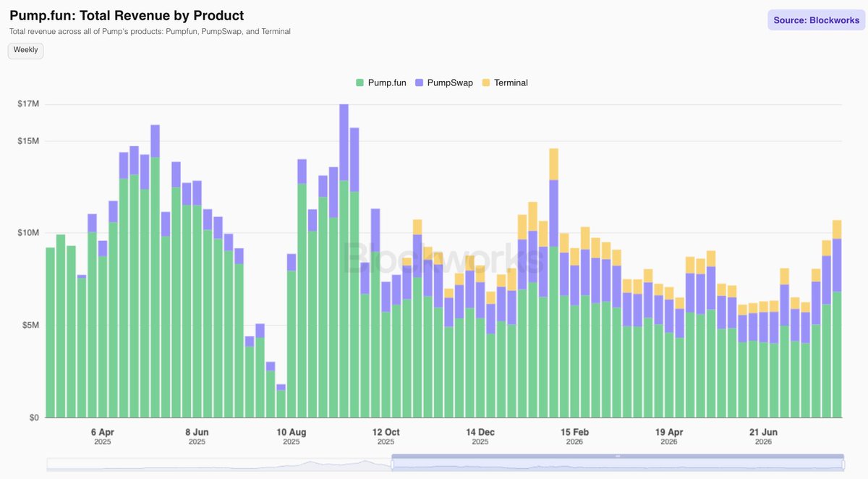Click the $15M y-axis label
Viewport: 868px width, 479px height.
click(x=28, y=141)
